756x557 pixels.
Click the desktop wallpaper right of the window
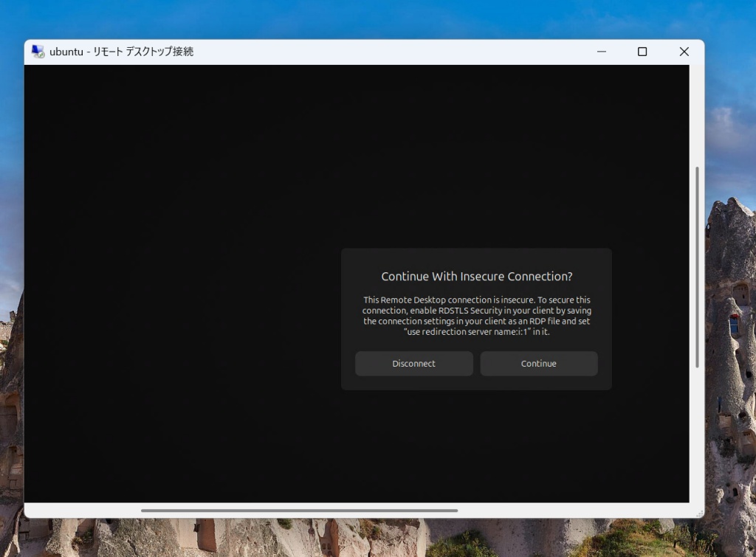[x=729, y=332]
